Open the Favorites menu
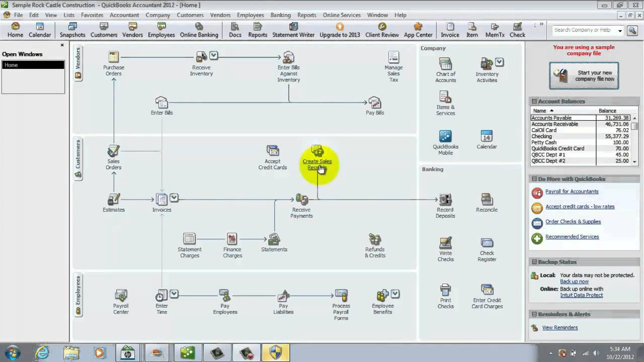This screenshot has height=362, width=644. [92, 15]
